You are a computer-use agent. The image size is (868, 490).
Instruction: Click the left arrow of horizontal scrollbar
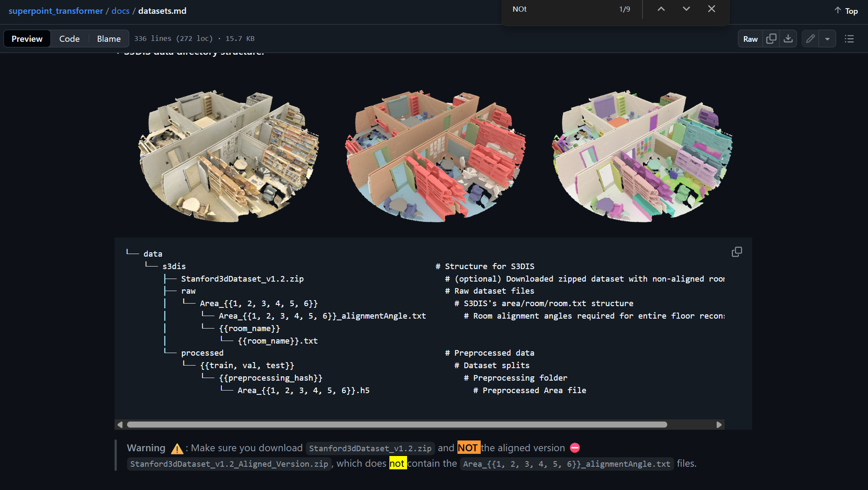point(120,425)
